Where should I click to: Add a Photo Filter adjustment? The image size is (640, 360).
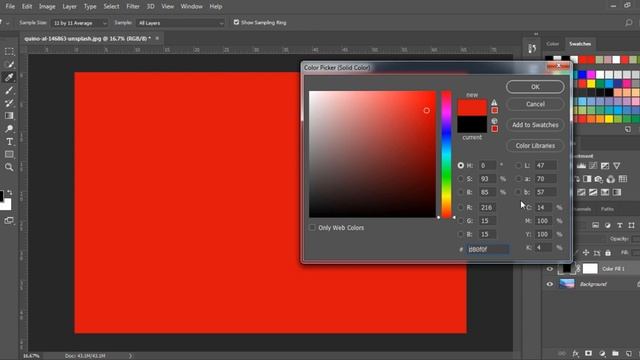pyautogui.click(x=599, y=179)
